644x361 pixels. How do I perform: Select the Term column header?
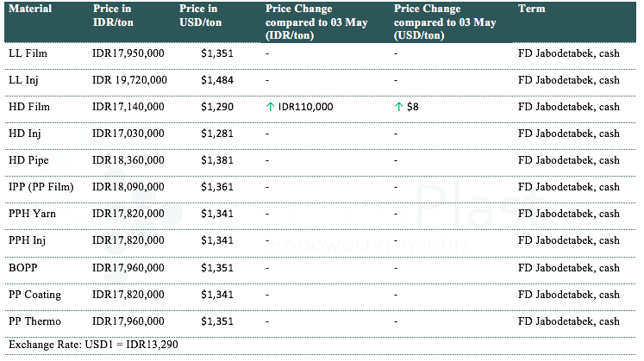point(531,9)
